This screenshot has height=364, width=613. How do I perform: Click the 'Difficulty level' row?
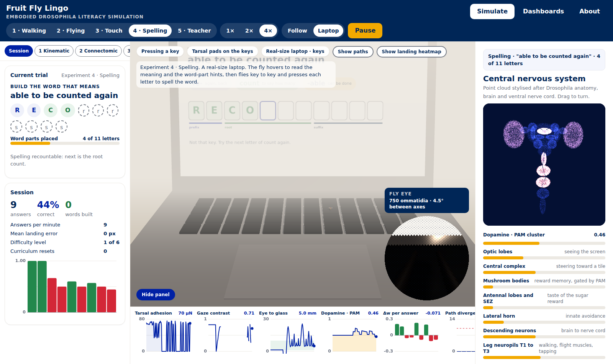pos(65,243)
